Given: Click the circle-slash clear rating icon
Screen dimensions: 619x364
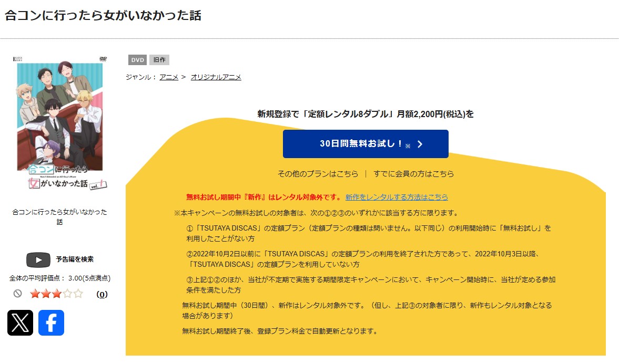Looking at the screenshot, I should pyautogui.click(x=17, y=294).
